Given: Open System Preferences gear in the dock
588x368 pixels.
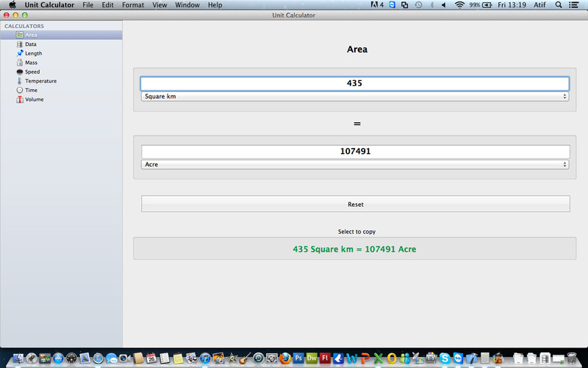Looking at the screenshot, I should pyautogui.click(x=271, y=358).
